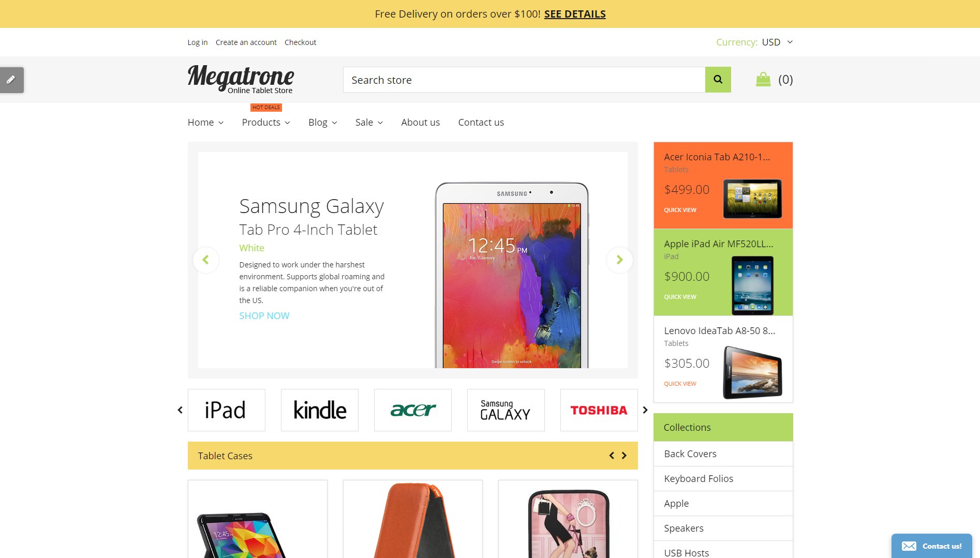980x558 pixels.
Task: Advance Tablet Cases carousel to next
Action: [624, 456]
